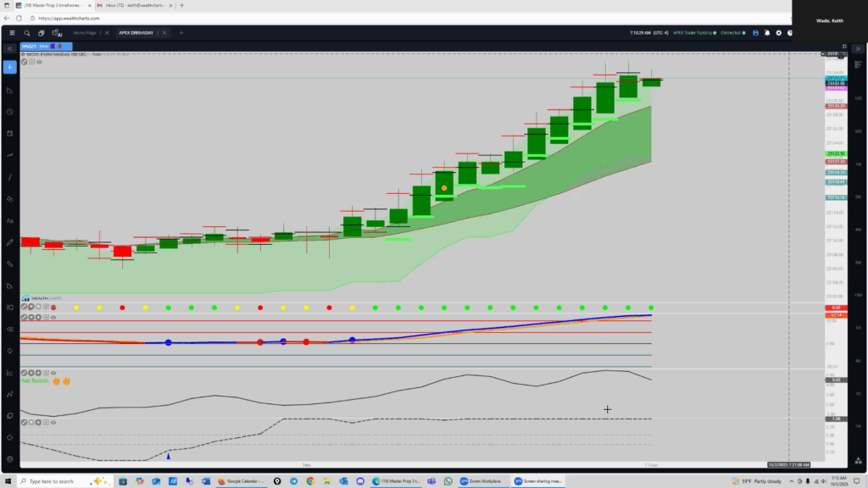Select the text annotation tool in sidebar

pos(9,220)
